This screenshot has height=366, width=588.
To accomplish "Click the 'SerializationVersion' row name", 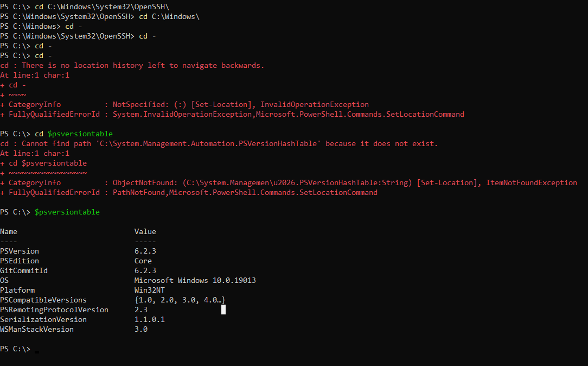I will coord(43,319).
